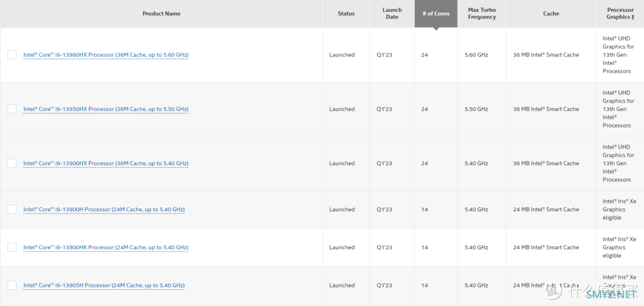
Task: Tick the checkbox for i9-13900HX processor
Action: click(12, 163)
